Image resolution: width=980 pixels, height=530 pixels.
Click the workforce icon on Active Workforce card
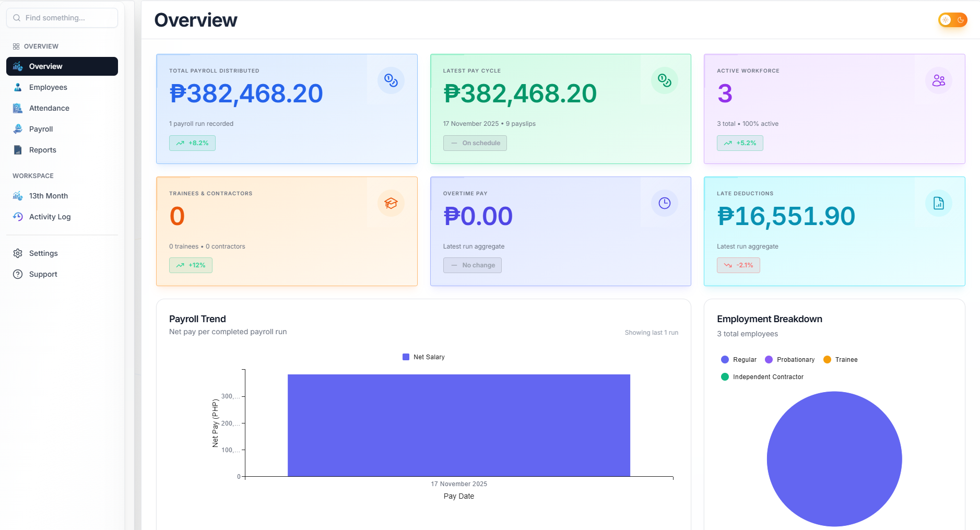[939, 80]
